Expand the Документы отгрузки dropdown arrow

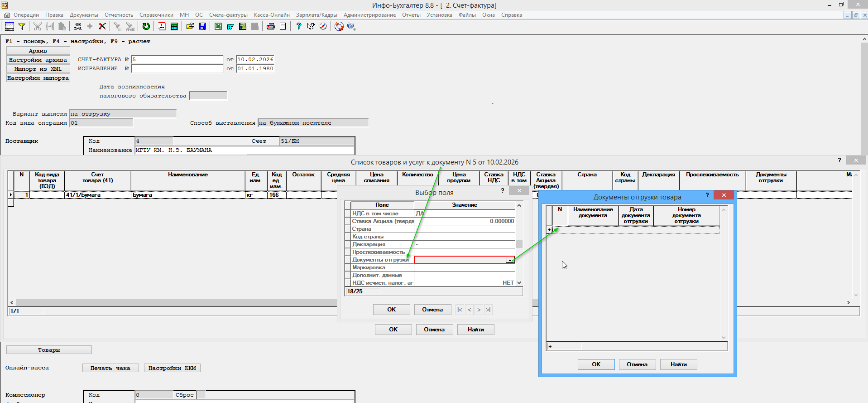(x=510, y=260)
